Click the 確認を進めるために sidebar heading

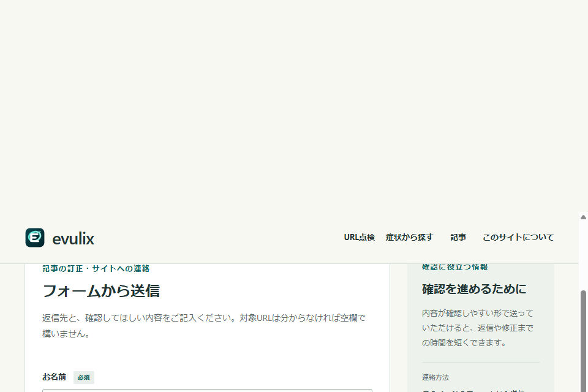[x=474, y=289]
